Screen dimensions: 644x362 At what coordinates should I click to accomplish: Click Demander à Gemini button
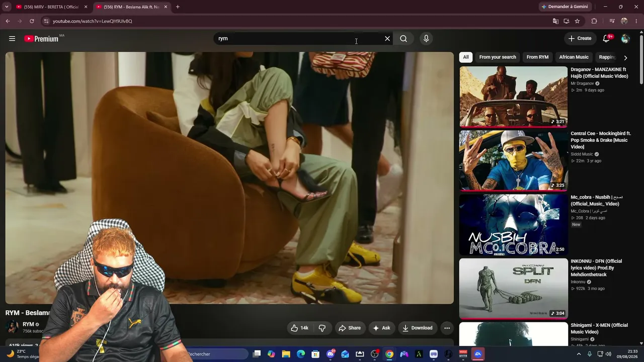click(x=564, y=7)
